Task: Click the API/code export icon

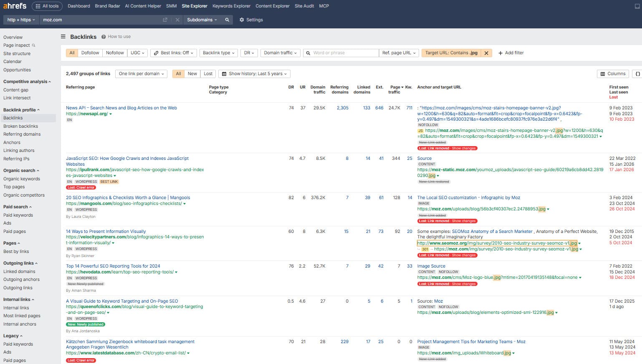Action: pos(638,73)
